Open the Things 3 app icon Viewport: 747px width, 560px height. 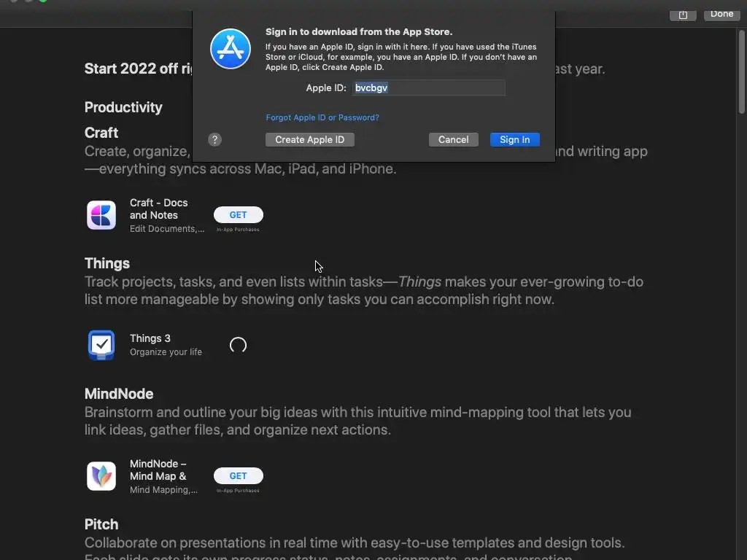[x=101, y=345]
